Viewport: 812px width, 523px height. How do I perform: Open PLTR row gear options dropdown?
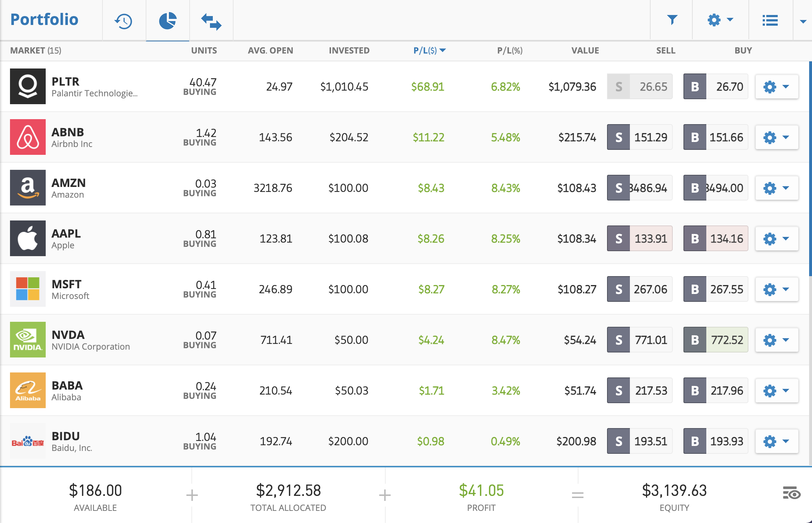pos(777,86)
